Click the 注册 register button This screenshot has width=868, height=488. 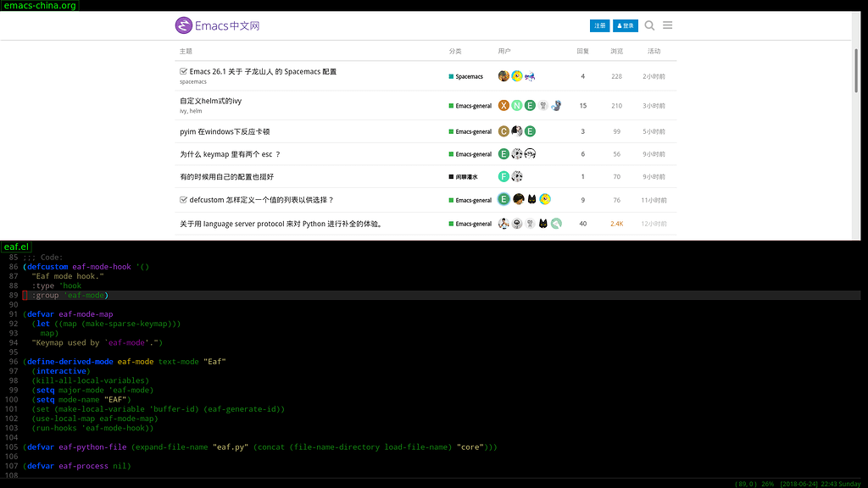point(599,25)
